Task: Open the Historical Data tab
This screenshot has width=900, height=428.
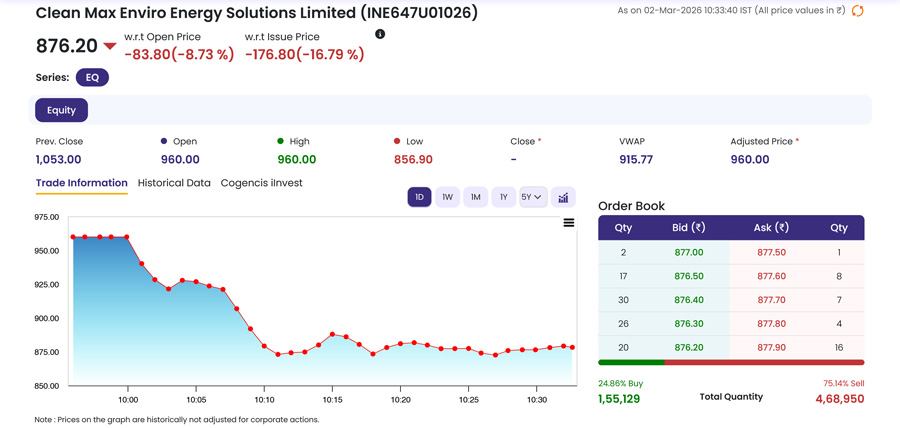Action: [174, 183]
